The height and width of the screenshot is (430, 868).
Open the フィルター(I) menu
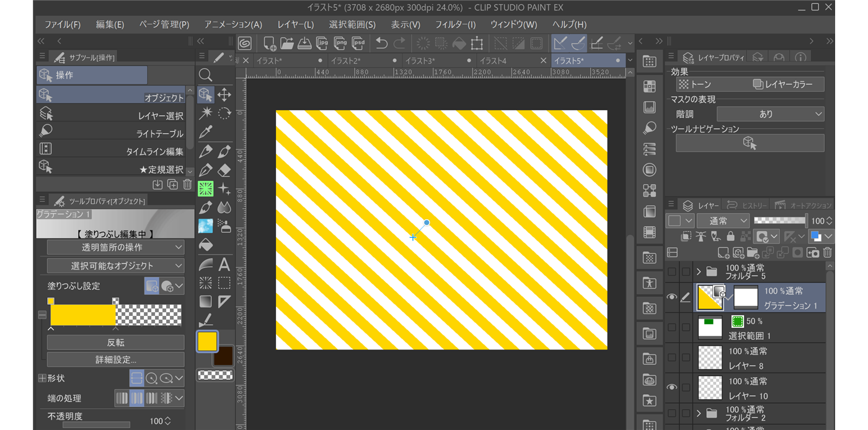point(455,24)
